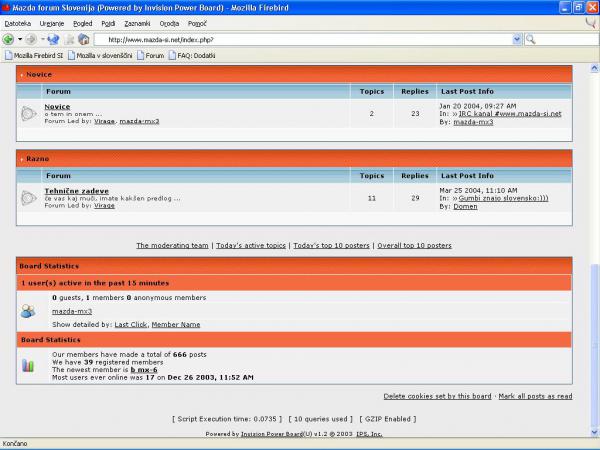600x450 pixels.
Task: Click the active users icon
Action: pos(29,311)
